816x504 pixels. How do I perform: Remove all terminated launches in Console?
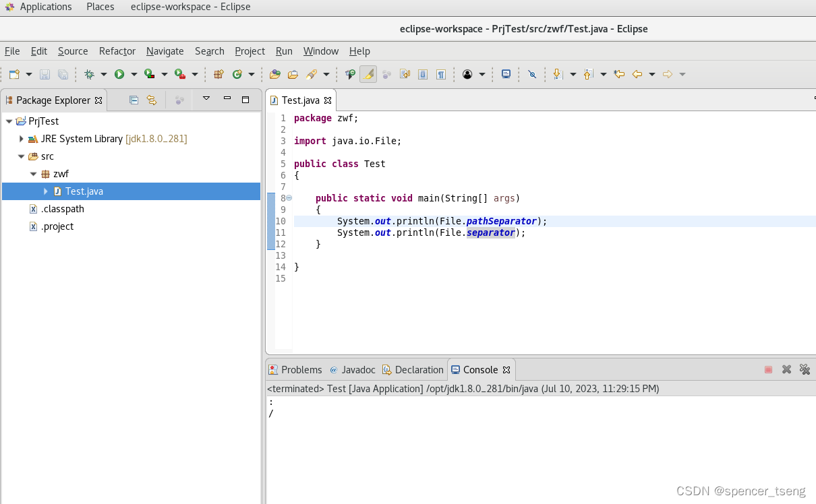(805, 369)
